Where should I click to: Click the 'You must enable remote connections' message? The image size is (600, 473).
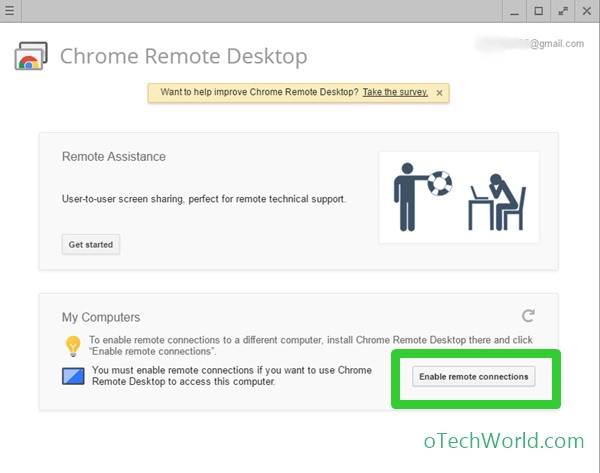pyautogui.click(x=232, y=376)
